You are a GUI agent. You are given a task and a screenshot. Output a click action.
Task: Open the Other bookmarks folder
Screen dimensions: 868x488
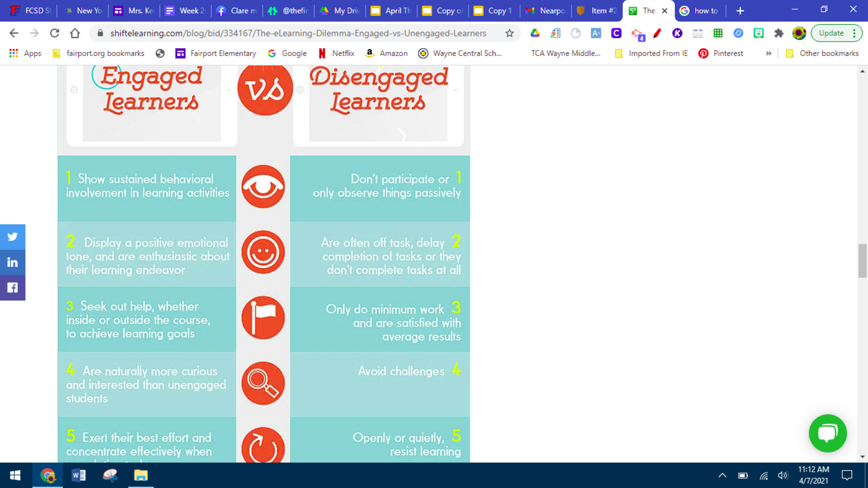[x=822, y=53]
